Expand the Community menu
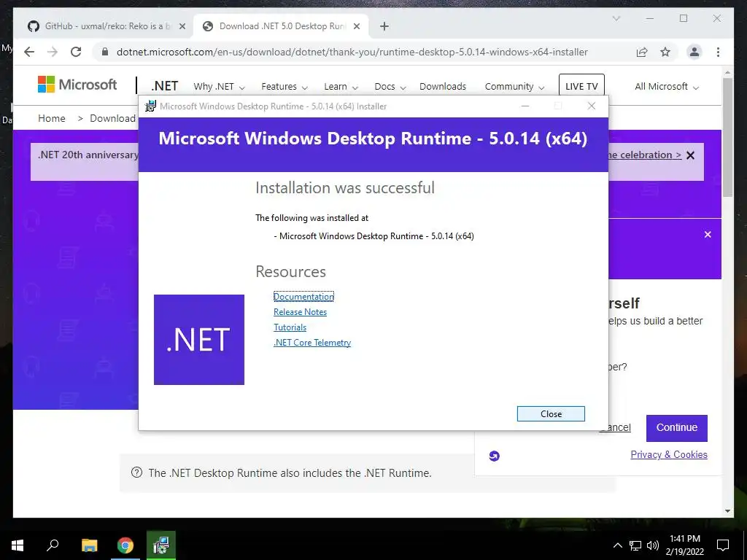Image resolution: width=747 pixels, height=560 pixels. (x=514, y=87)
